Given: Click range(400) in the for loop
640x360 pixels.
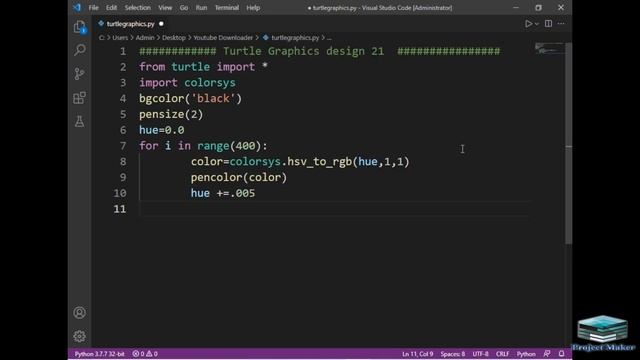Looking at the screenshot, I should tap(229, 146).
